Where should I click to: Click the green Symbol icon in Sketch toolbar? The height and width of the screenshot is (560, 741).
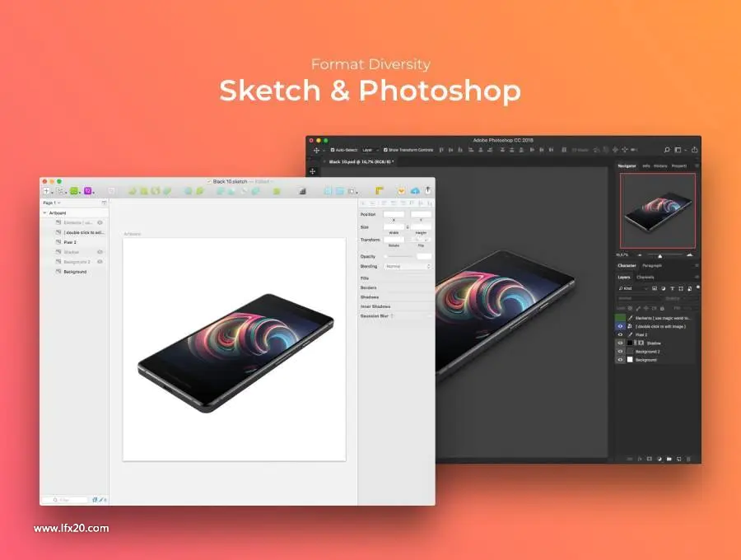[74, 191]
